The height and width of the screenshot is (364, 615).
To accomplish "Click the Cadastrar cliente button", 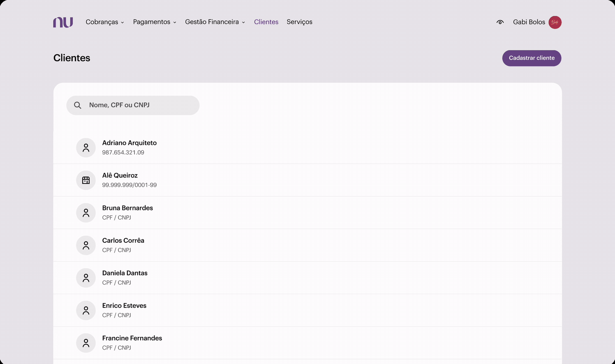I will (532, 58).
